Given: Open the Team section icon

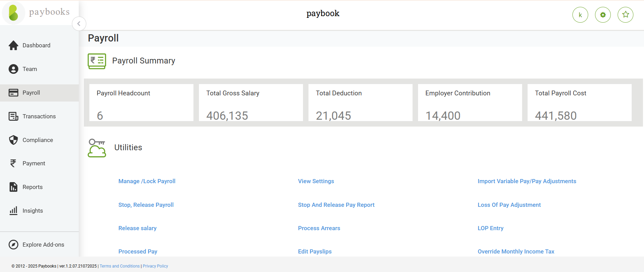Looking at the screenshot, I should click(13, 69).
